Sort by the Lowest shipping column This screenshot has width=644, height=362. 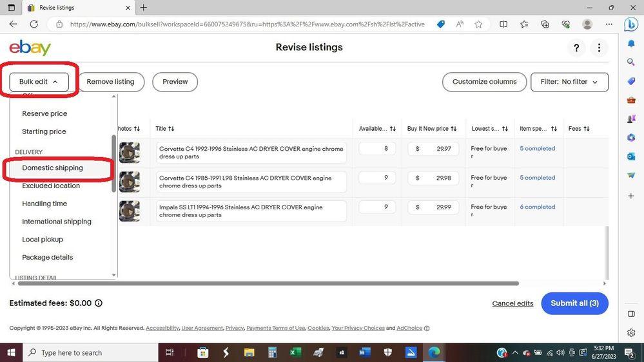point(505,129)
